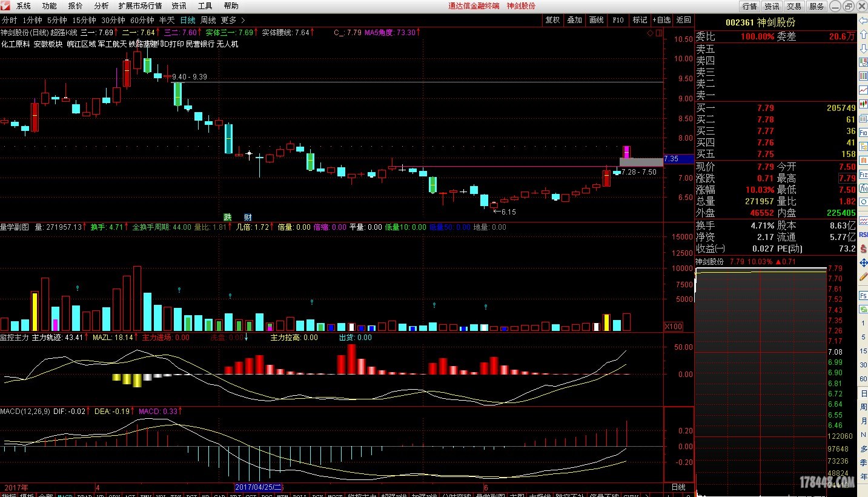The height and width of the screenshot is (497, 868).
Task: Click the news document icon in sidebar
Action: click(863, 119)
